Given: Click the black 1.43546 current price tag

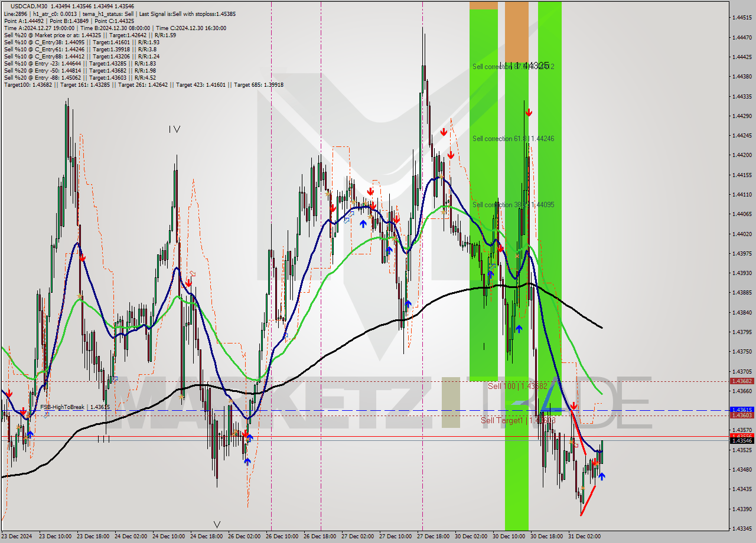Looking at the screenshot, I should [742, 440].
